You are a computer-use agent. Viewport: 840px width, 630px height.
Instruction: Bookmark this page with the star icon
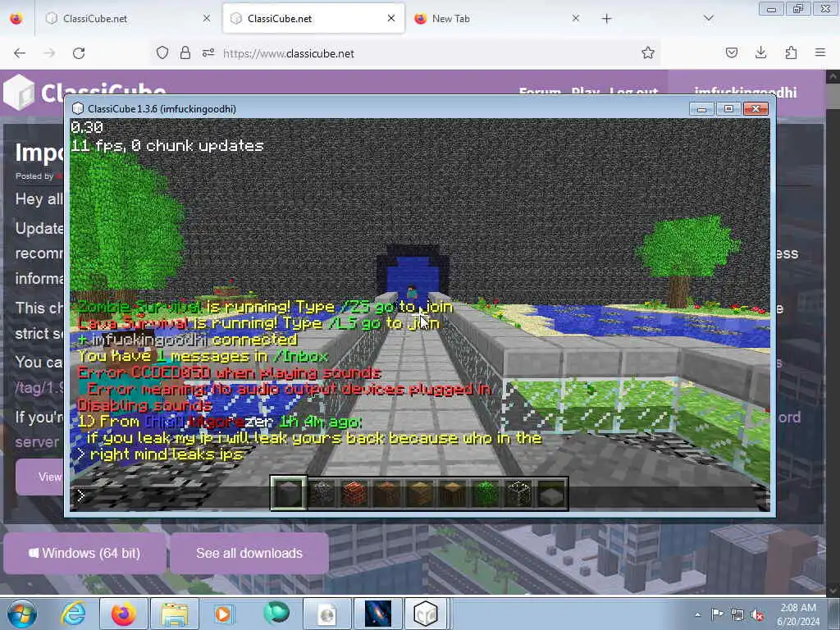click(648, 53)
